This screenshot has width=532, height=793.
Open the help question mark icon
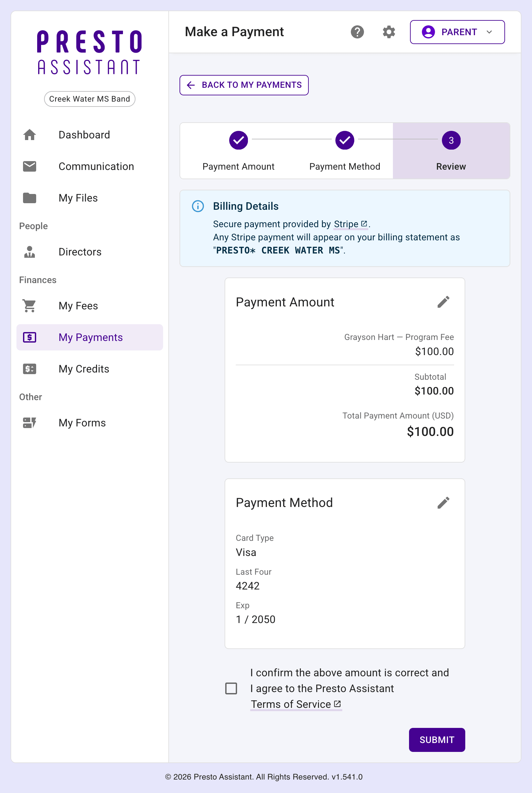357,32
